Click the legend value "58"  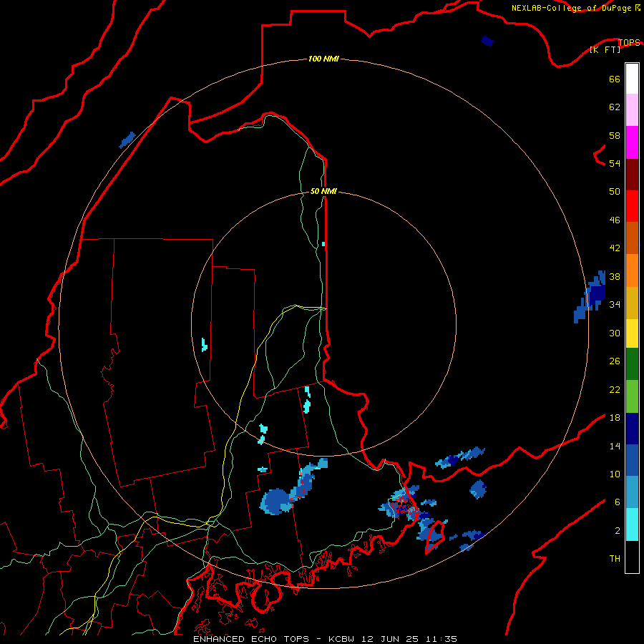(x=615, y=135)
